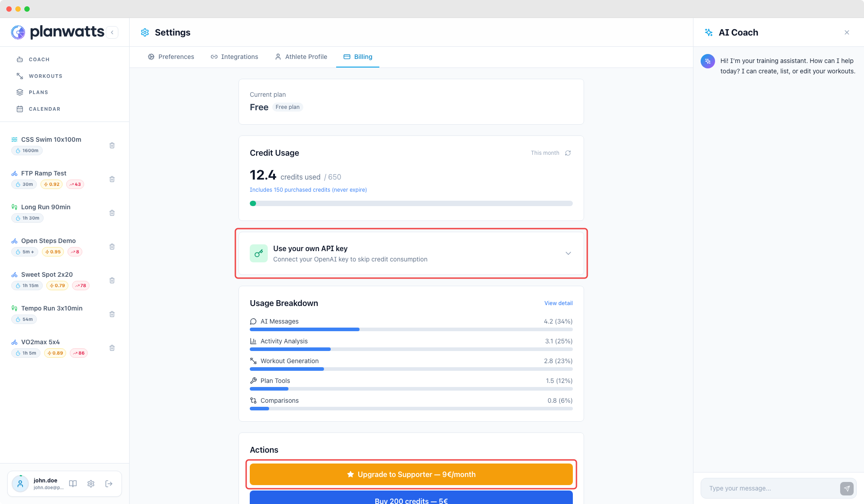Viewport: 864px width, 504px height.
Task: Delete the VO2max 5x4 workout
Action: click(112, 348)
